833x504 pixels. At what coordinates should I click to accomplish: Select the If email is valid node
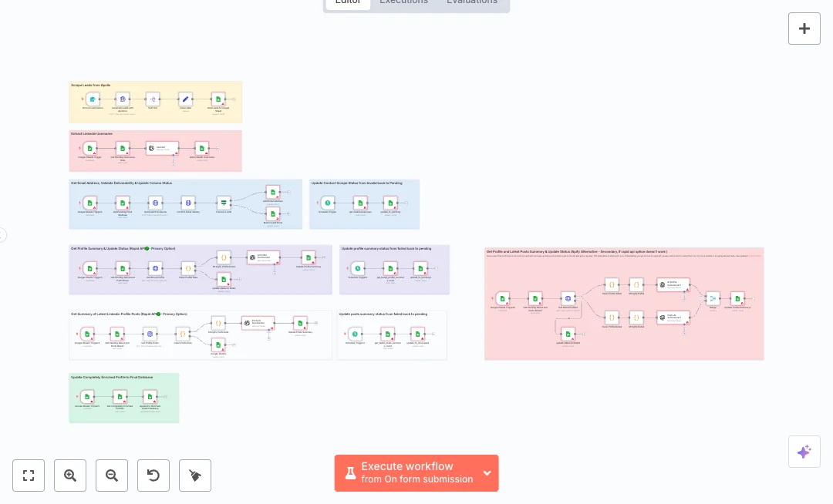[224, 203]
